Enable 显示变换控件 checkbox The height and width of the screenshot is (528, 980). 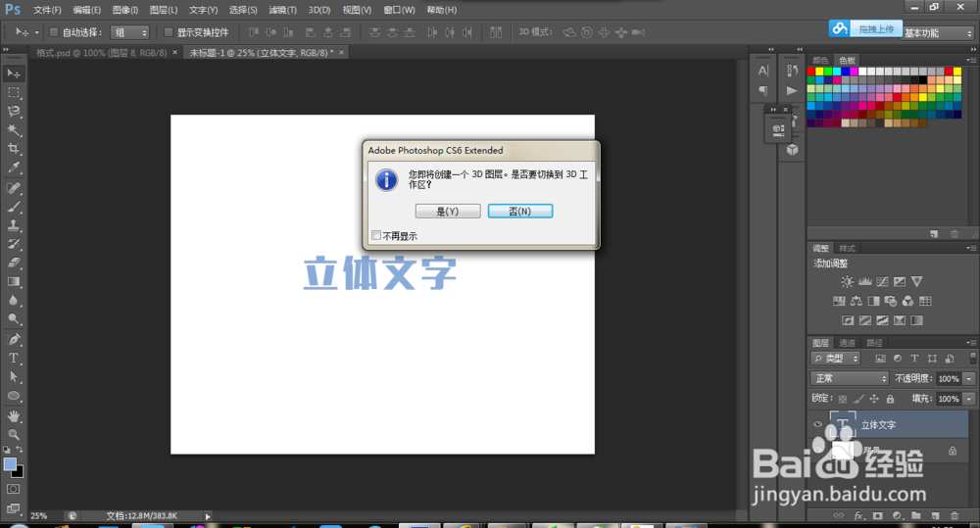tap(169, 32)
